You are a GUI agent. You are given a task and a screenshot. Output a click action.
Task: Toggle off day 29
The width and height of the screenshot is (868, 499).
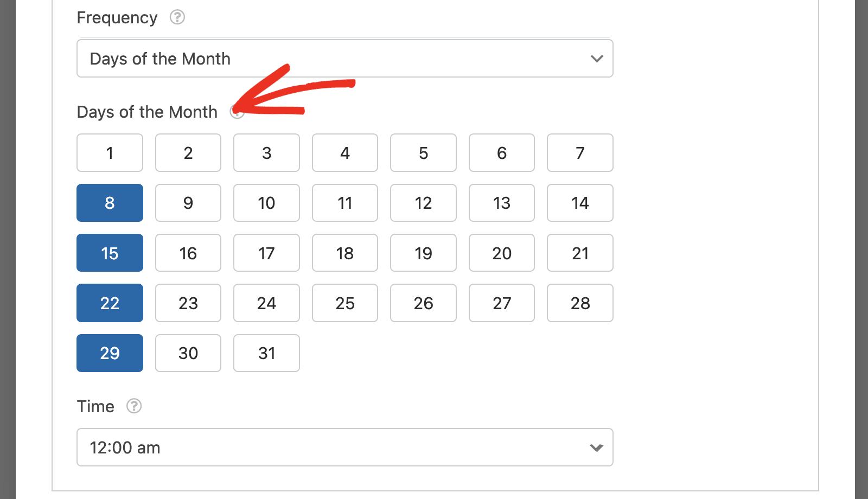[x=110, y=353]
